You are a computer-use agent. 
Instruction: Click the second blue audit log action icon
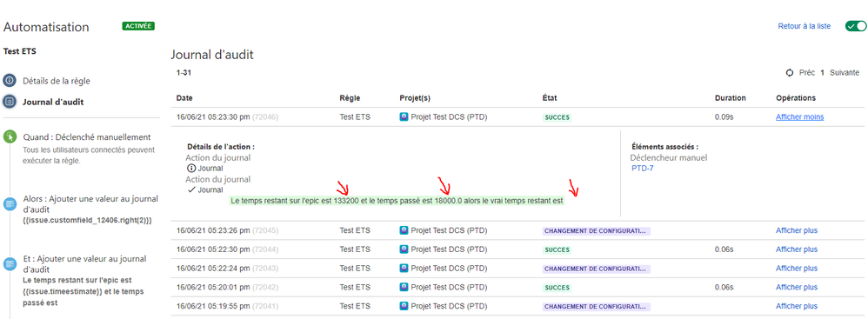(10, 263)
